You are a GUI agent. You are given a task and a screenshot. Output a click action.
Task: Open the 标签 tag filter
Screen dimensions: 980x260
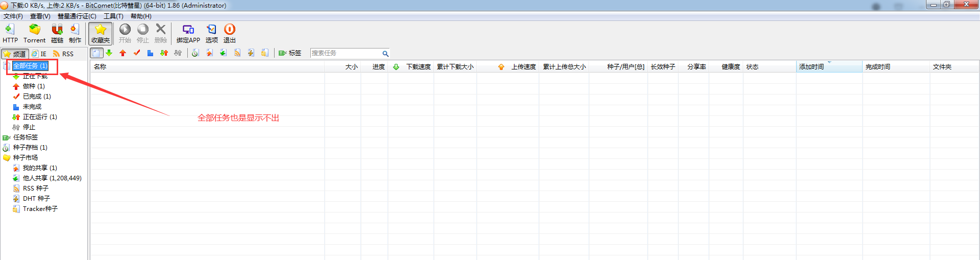(x=290, y=53)
